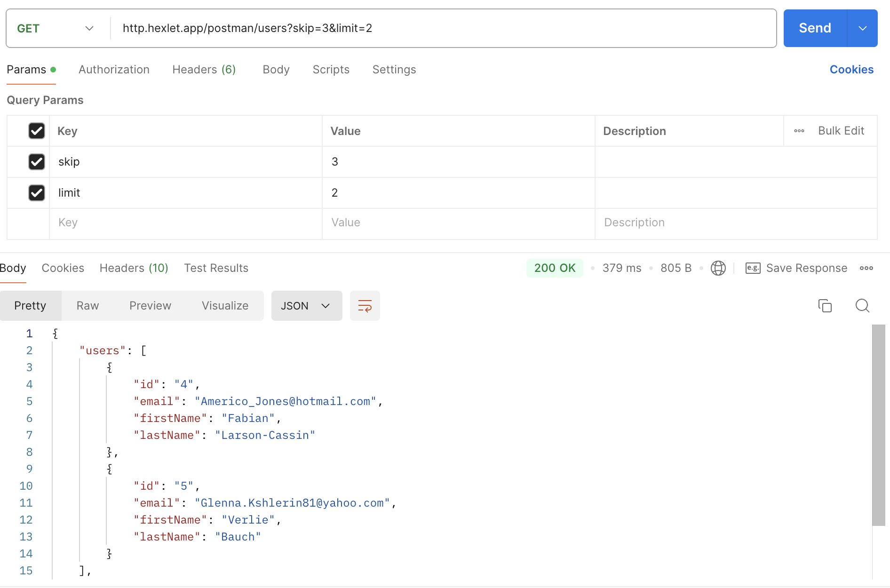Toggle word wrap for the response
Screen dimensions: 890x588
(365, 306)
